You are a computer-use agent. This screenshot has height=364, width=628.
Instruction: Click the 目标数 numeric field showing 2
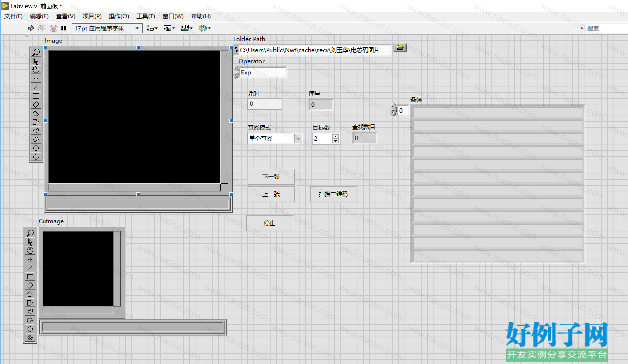(x=322, y=138)
